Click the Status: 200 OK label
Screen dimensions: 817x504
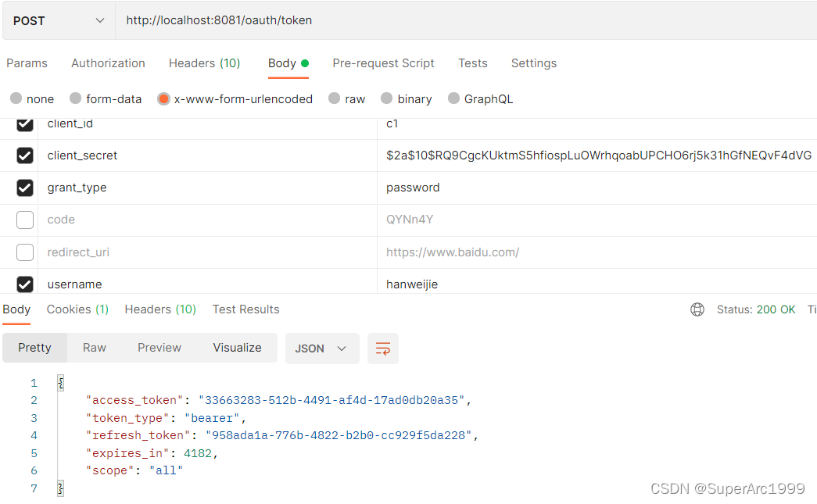pyautogui.click(x=755, y=309)
